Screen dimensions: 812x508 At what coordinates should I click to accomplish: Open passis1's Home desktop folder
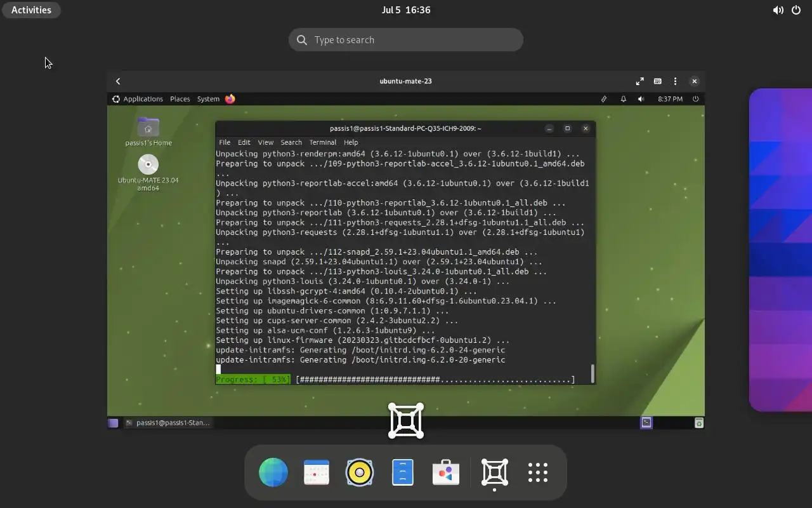148,131
